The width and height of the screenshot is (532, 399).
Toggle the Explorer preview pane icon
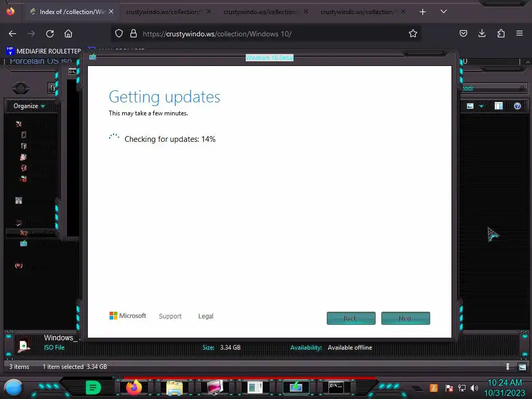point(499,106)
